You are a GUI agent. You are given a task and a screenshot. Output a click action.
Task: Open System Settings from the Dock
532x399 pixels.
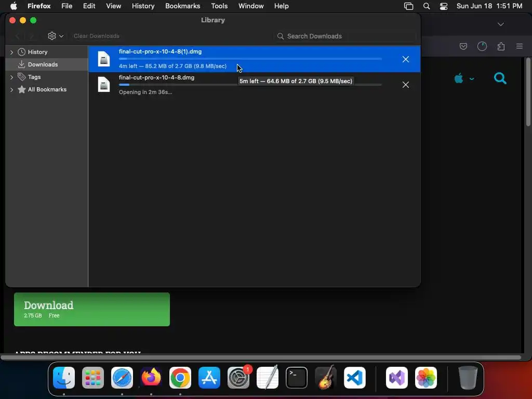(x=238, y=378)
